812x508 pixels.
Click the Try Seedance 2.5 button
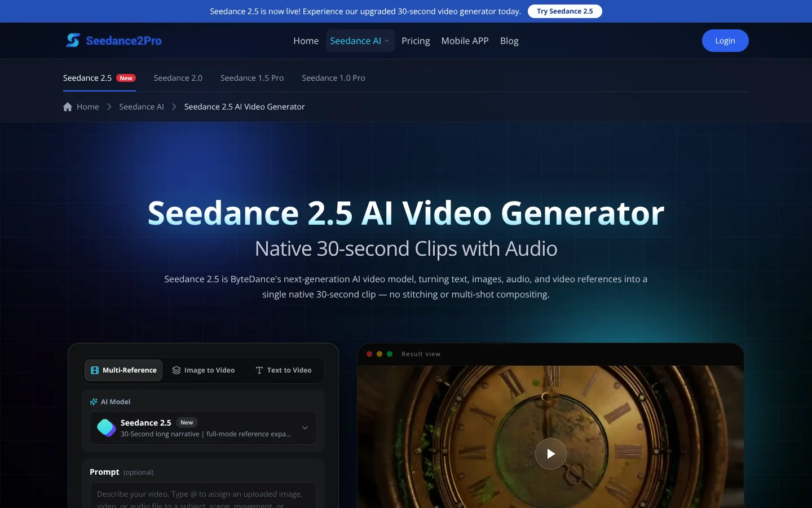[x=565, y=11]
